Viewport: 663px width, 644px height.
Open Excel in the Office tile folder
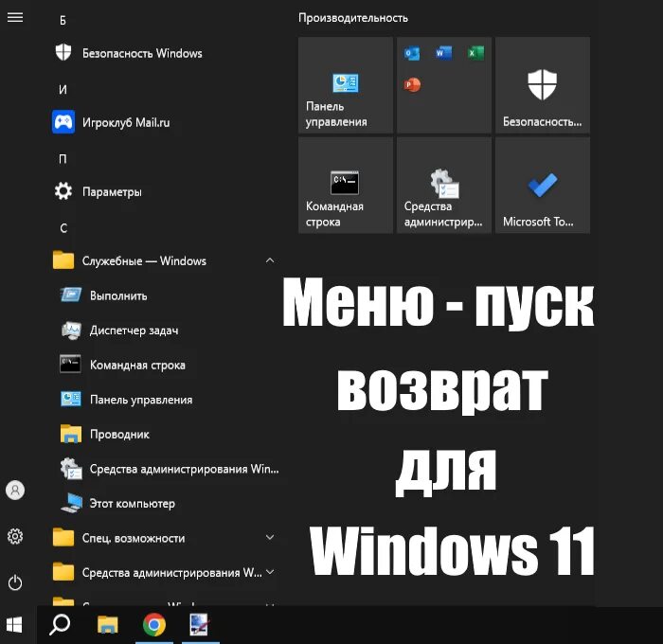[x=475, y=53]
